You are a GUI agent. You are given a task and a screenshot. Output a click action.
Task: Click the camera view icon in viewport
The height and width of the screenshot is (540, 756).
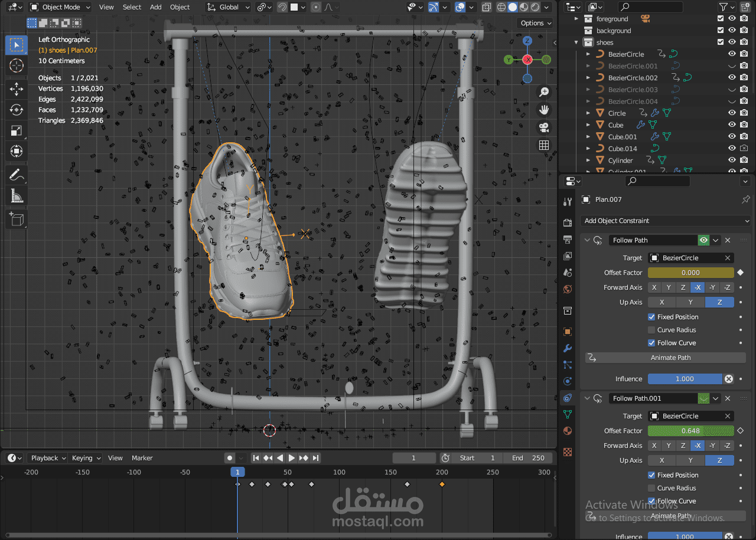[544, 127]
